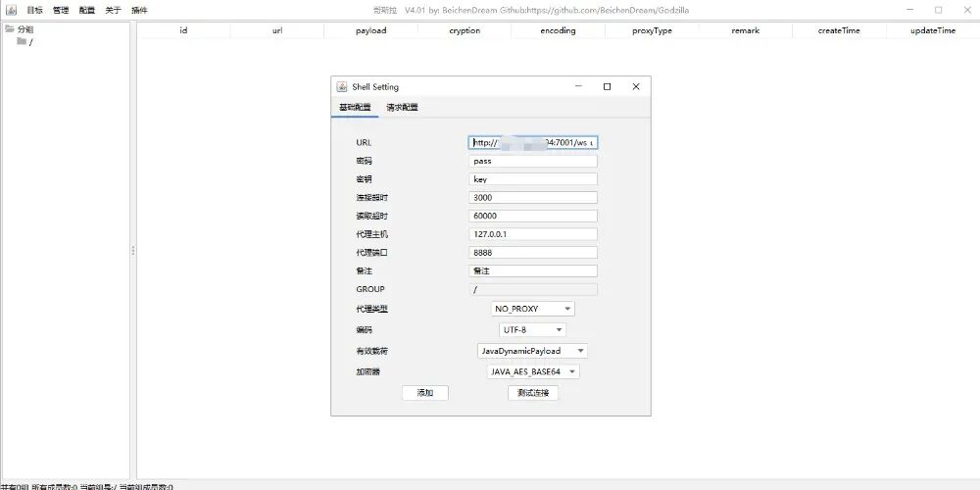Click the url column header
This screenshot has height=490, width=980.
pos(277,30)
